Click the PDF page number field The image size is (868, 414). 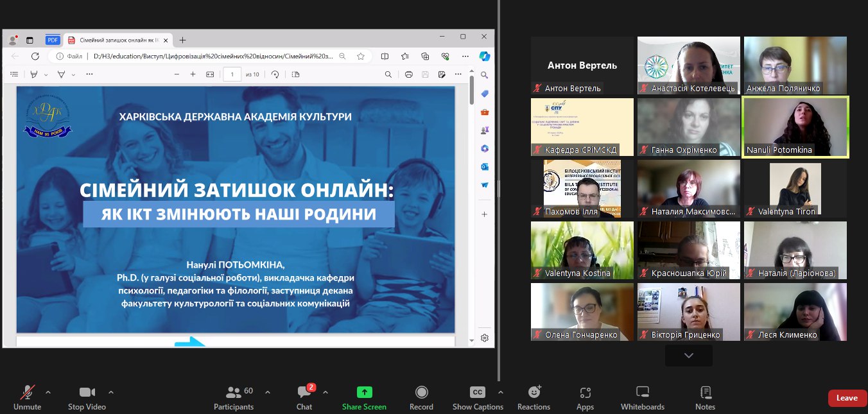pyautogui.click(x=232, y=74)
